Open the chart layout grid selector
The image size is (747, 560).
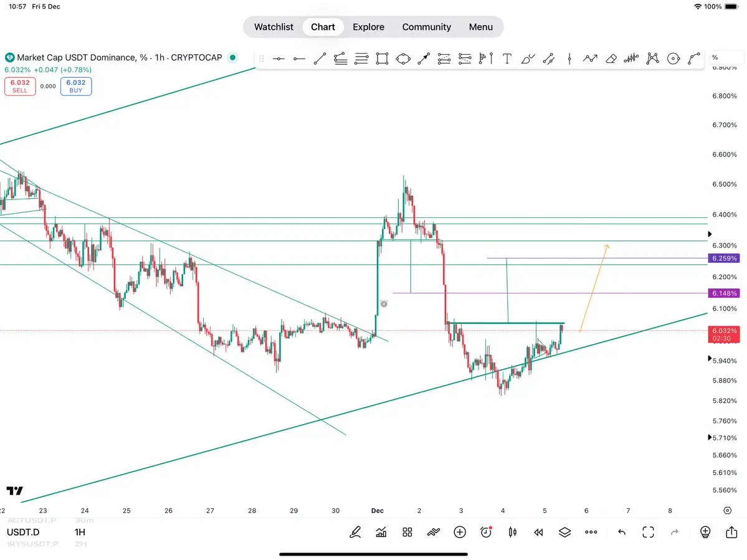(x=407, y=532)
